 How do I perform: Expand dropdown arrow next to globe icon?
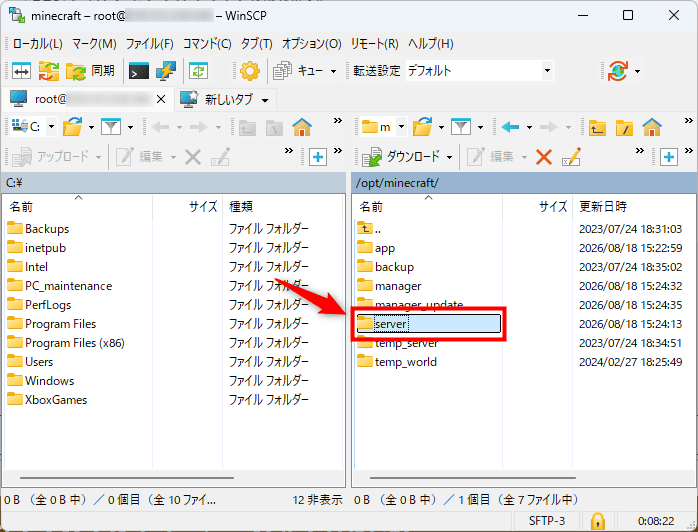637,71
